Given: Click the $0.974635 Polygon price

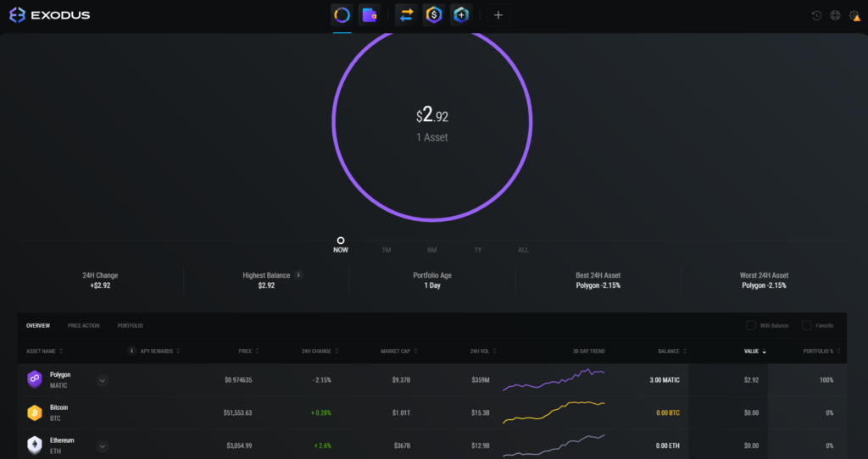Looking at the screenshot, I should [238, 380].
